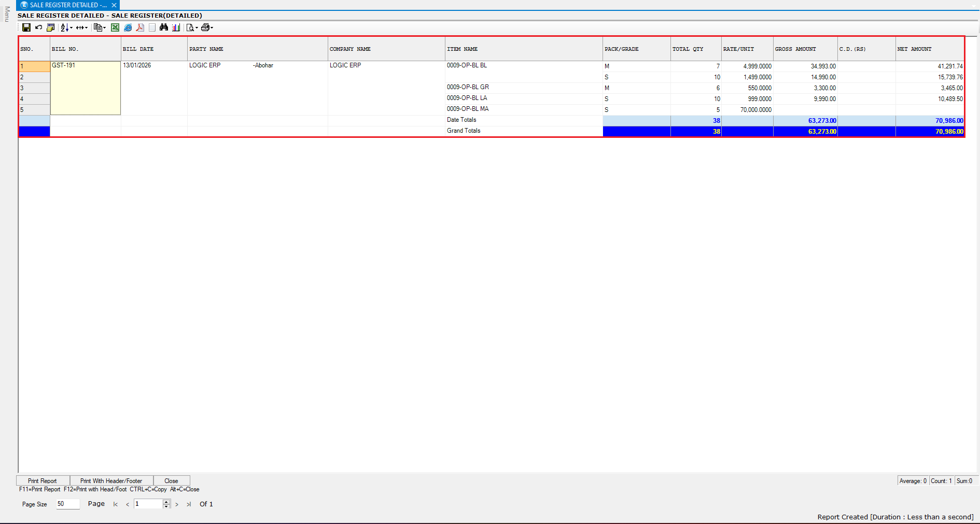The width and height of the screenshot is (980, 524).
Task: Click the Page Size input field
Action: tap(67, 504)
